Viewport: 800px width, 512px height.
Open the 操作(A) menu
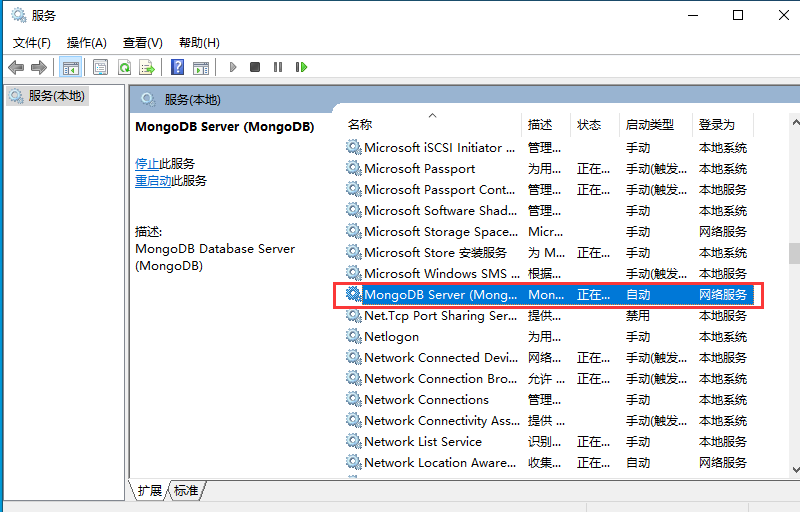pos(86,42)
